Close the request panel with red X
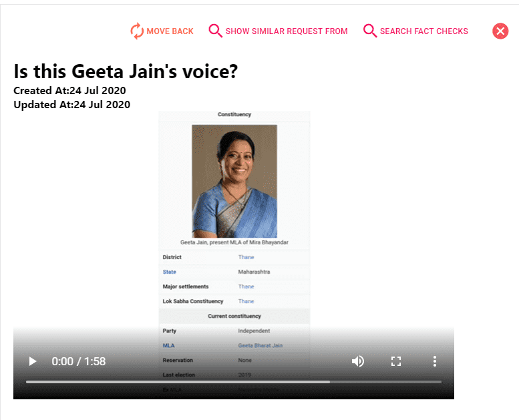 (x=500, y=31)
